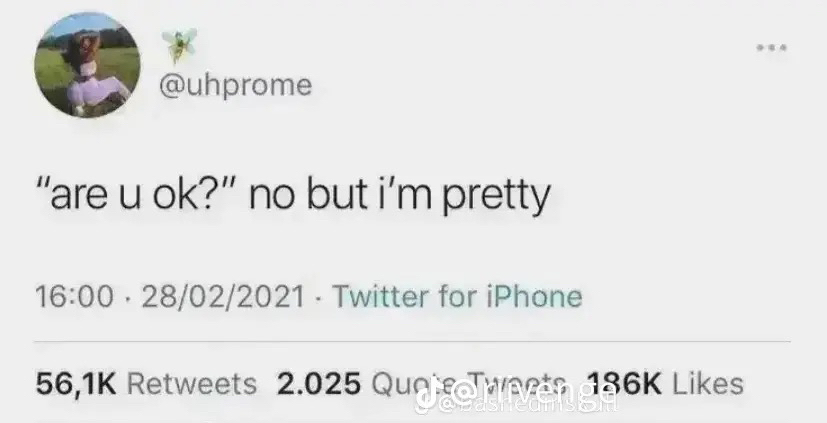View the 186K likes number
Viewport: 827px width, 423px height.
pos(623,383)
